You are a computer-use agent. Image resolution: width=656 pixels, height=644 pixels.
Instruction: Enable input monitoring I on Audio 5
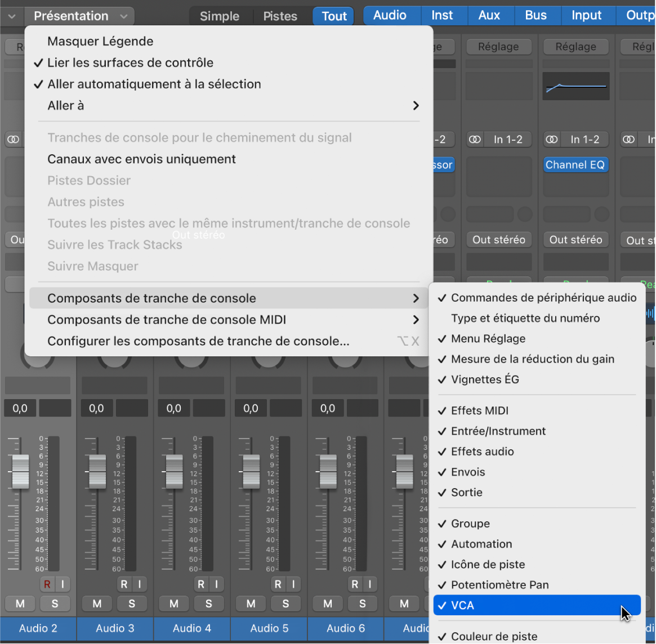pyautogui.click(x=293, y=584)
